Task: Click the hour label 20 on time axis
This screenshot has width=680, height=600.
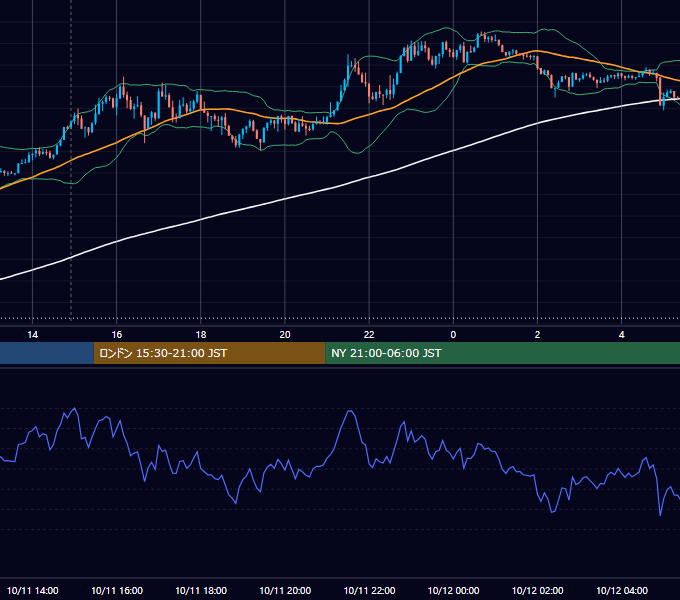Action: click(285, 335)
